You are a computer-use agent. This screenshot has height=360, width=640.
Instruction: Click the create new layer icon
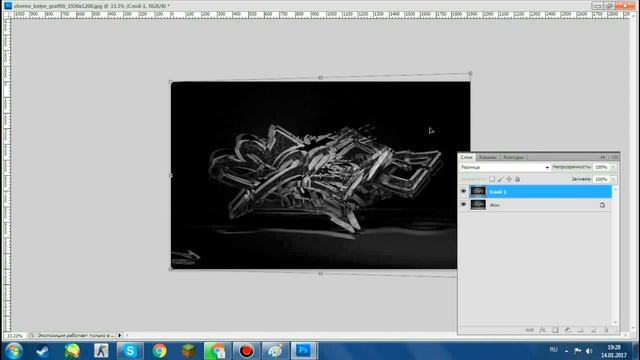point(594,330)
